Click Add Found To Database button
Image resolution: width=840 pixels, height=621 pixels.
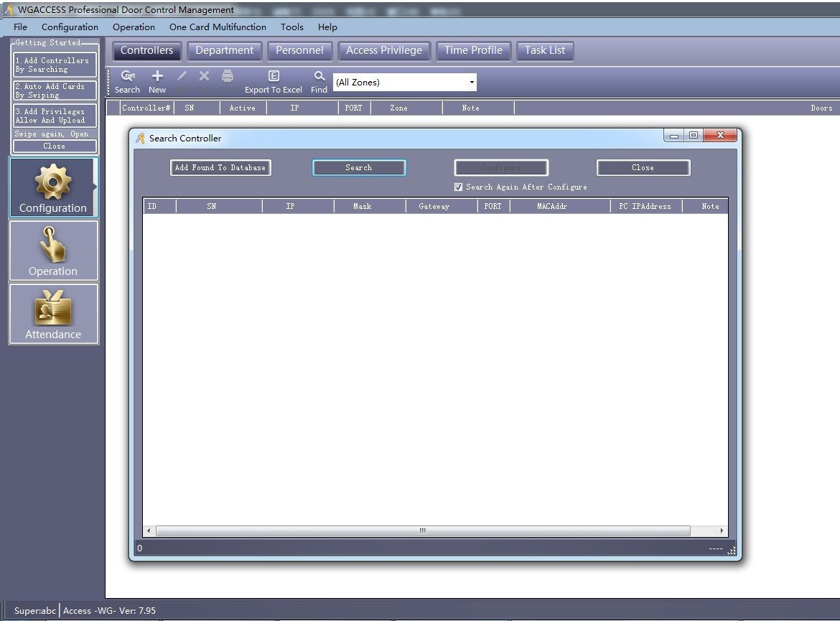tap(220, 168)
